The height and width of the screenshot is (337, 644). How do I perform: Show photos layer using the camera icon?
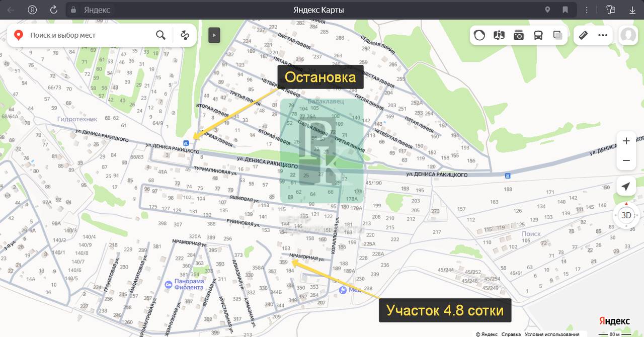[x=519, y=35]
